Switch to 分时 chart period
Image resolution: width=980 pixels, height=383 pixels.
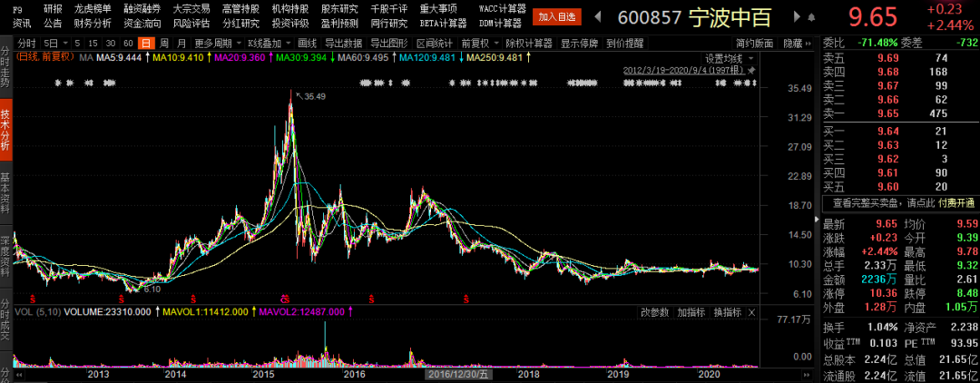point(26,44)
